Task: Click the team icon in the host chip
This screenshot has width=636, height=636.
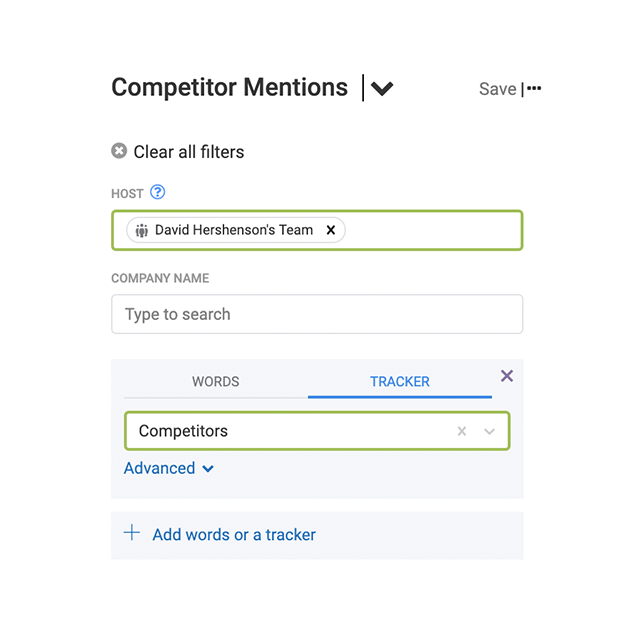Action: (142, 230)
